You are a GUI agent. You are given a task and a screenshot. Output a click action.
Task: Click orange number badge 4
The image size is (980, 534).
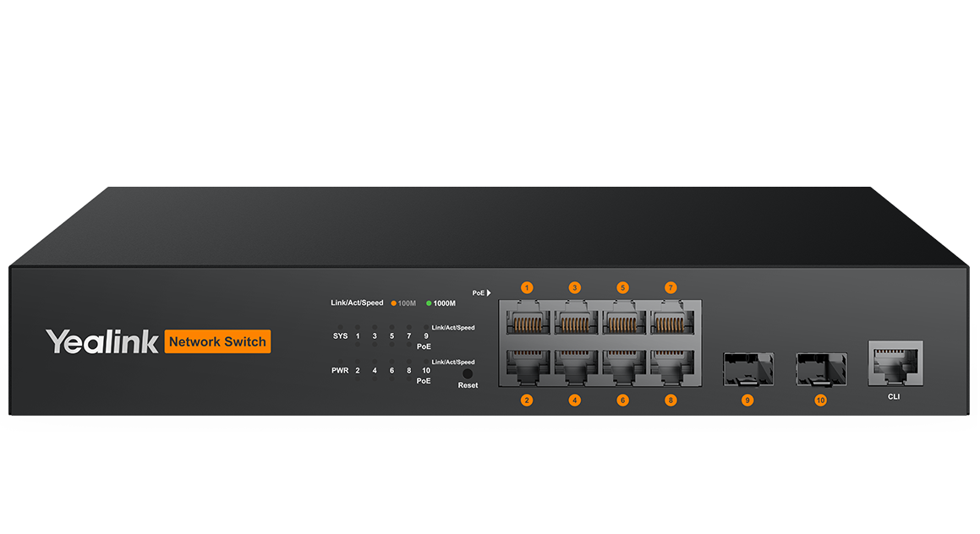(575, 400)
